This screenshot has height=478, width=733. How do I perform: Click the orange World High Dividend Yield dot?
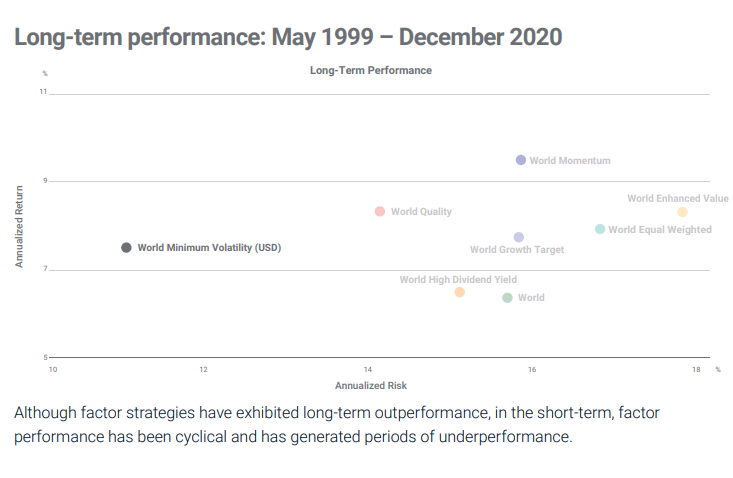coord(460,292)
